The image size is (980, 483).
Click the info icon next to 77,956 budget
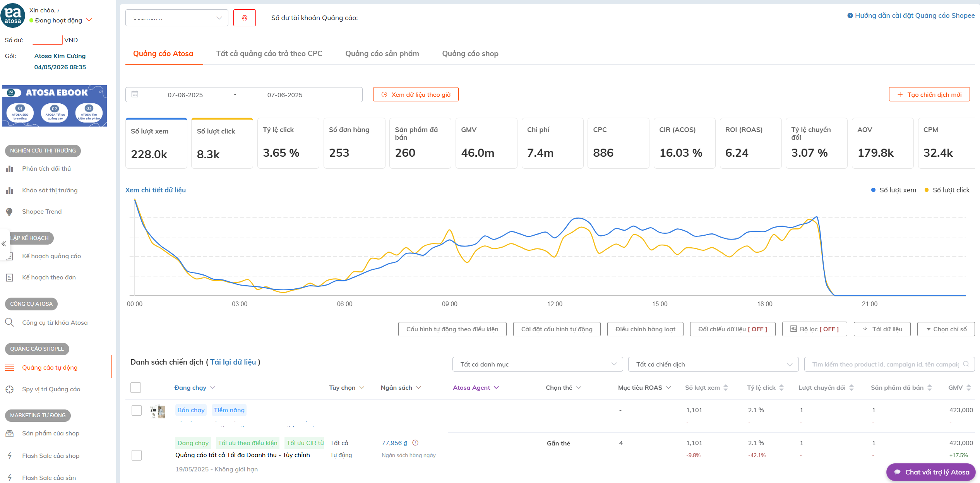(x=415, y=443)
